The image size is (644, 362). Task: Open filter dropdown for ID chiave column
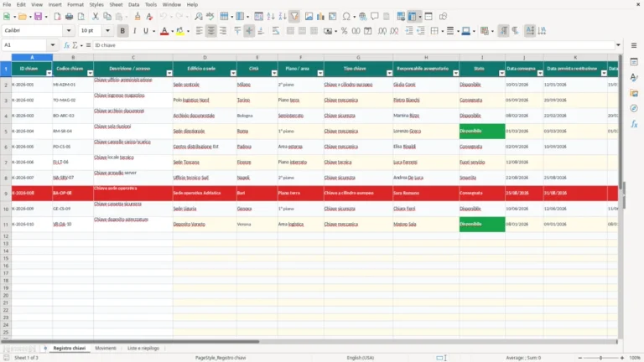click(x=49, y=73)
